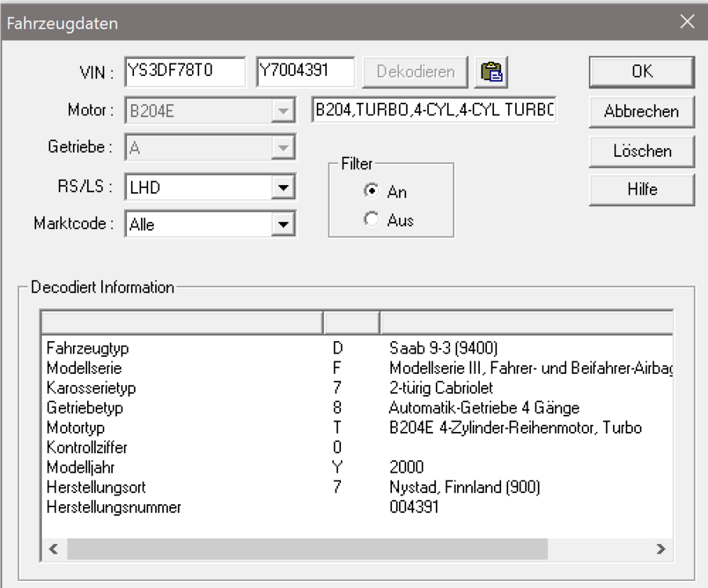
Task: Select the Fahrzeugtyp row
Action: (x=357, y=348)
